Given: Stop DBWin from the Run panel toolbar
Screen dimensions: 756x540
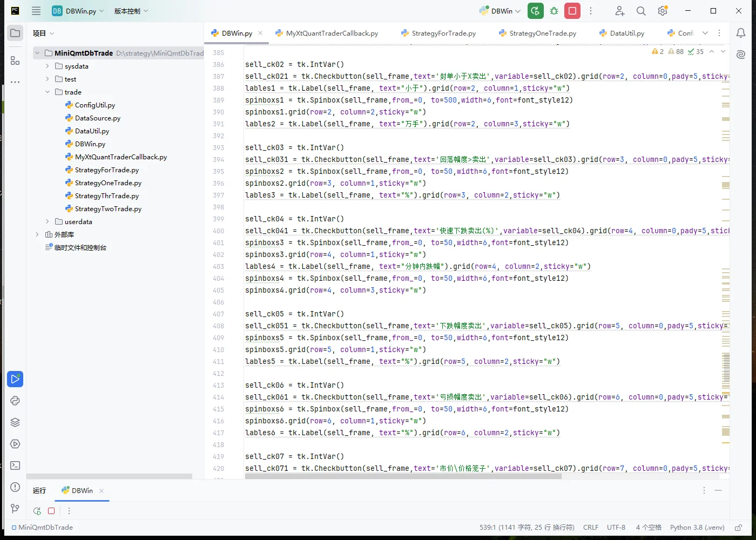Looking at the screenshot, I should pos(51,511).
